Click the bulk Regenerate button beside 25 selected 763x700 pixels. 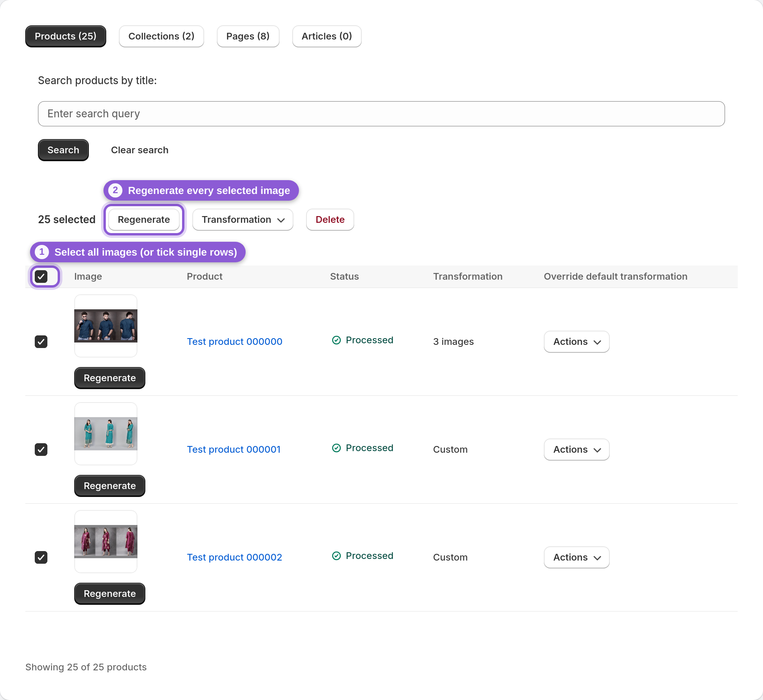[144, 220]
